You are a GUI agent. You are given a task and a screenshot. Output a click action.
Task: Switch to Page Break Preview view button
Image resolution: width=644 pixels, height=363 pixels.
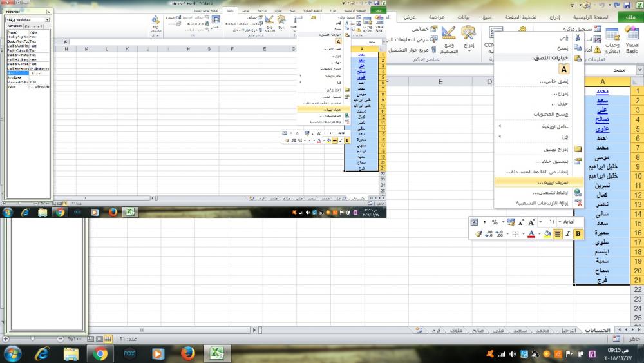pos(90,338)
